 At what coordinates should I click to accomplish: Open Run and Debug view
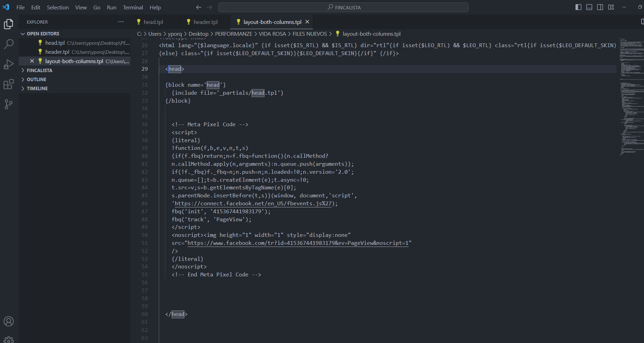[x=9, y=64]
